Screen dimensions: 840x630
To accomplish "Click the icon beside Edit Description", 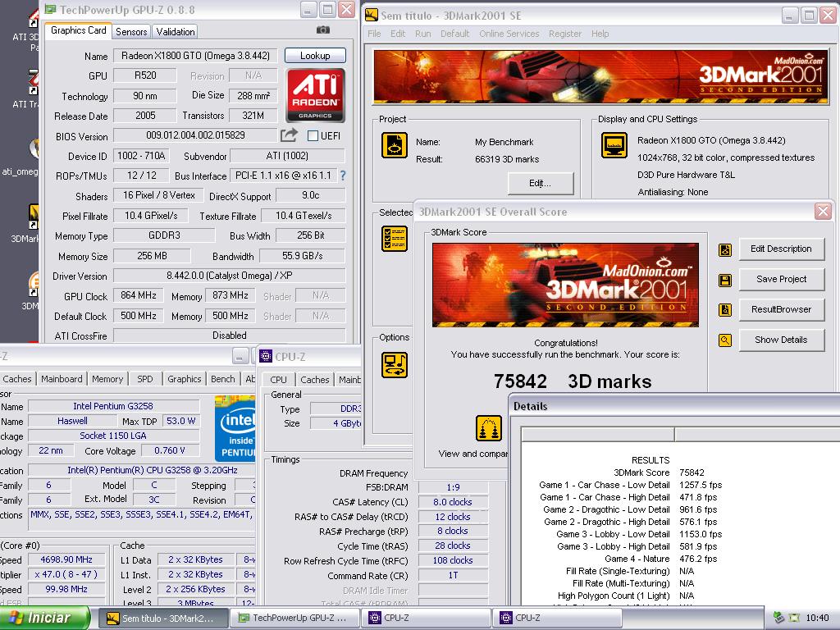I will (725, 249).
